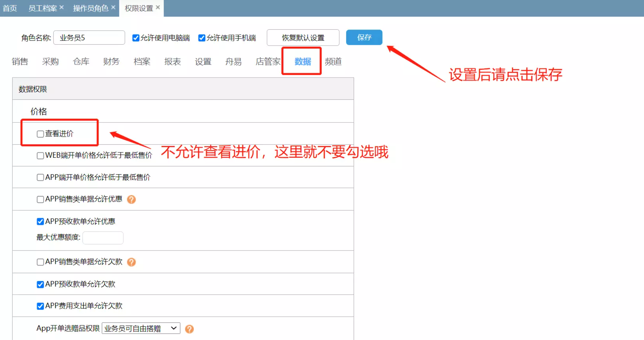Click the 最大优惠额度 input field
The height and width of the screenshot is (340, 644).
coord(103,238)
